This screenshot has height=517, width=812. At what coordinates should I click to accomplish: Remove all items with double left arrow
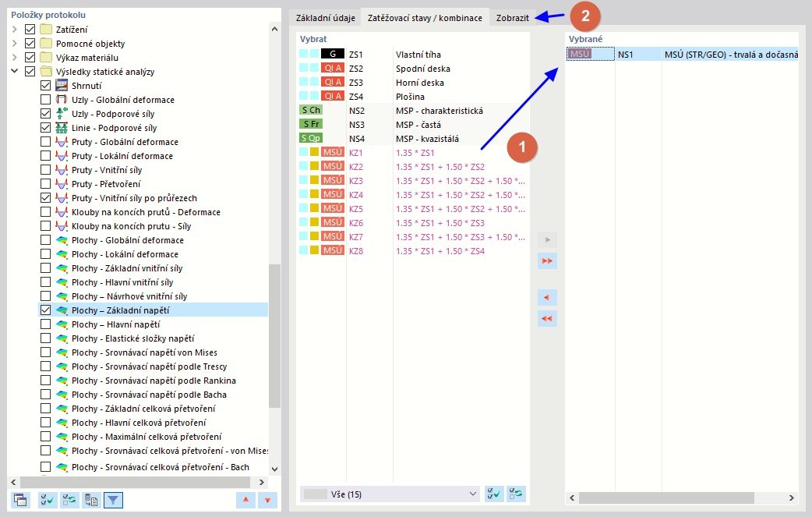(547, 319)
